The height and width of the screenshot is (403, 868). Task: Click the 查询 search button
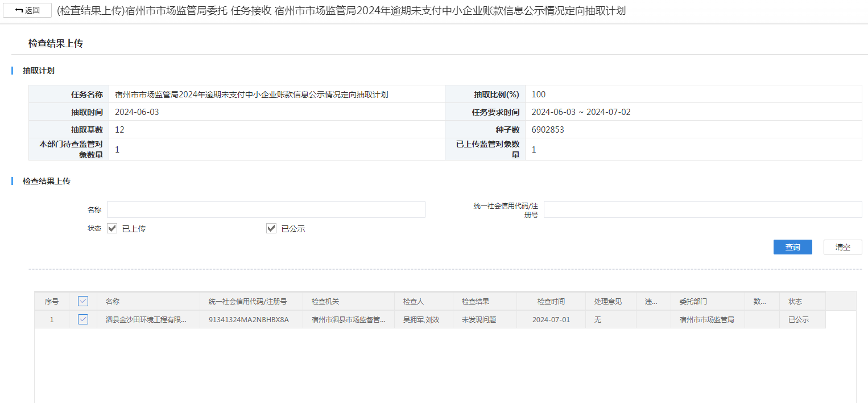click(792, 247)
